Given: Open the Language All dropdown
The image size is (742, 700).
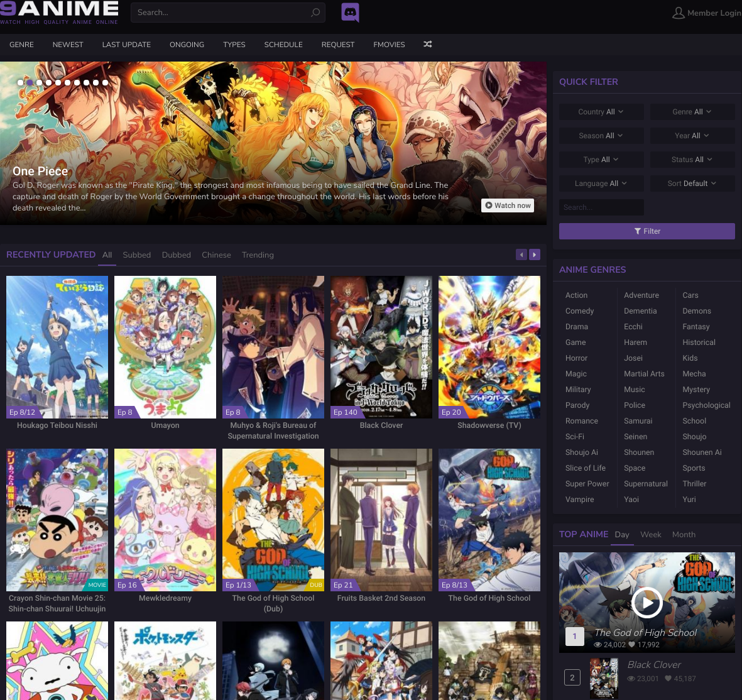Looking at the screenshot, I should [601, 183].
